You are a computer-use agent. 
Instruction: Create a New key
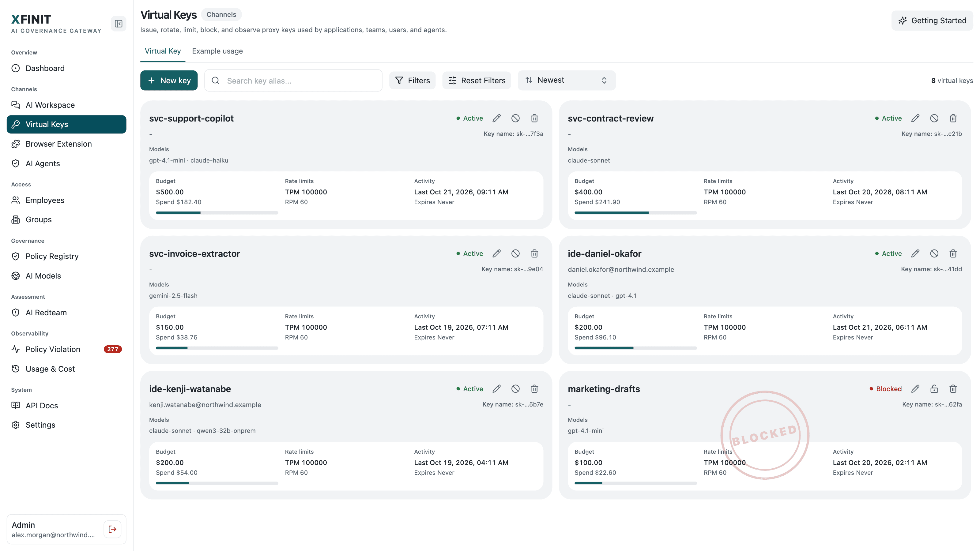click(169, 80)
